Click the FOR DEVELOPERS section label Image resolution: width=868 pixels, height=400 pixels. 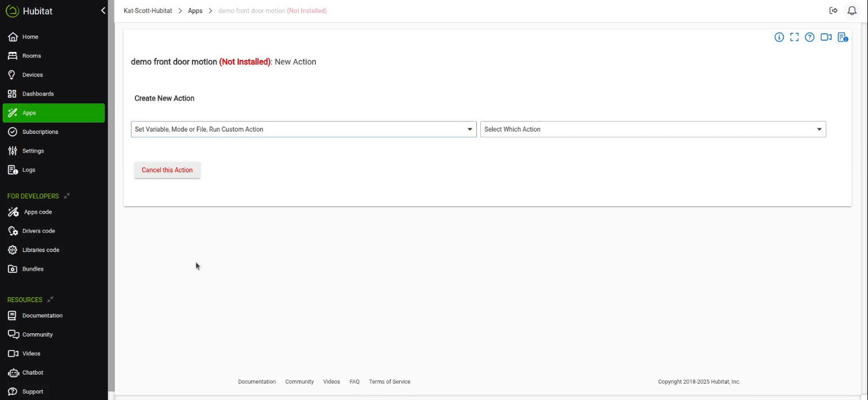click(33, 196)
